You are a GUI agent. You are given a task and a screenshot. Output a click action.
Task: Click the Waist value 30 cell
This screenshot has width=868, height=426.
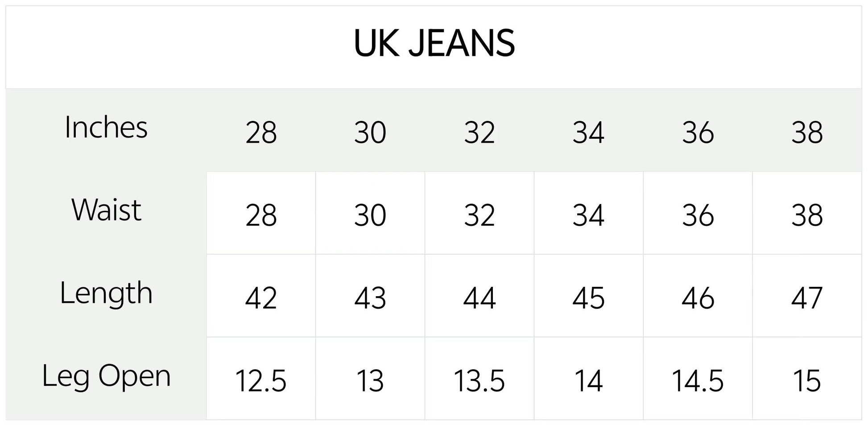pyautogui.click(x=370, y=215)
